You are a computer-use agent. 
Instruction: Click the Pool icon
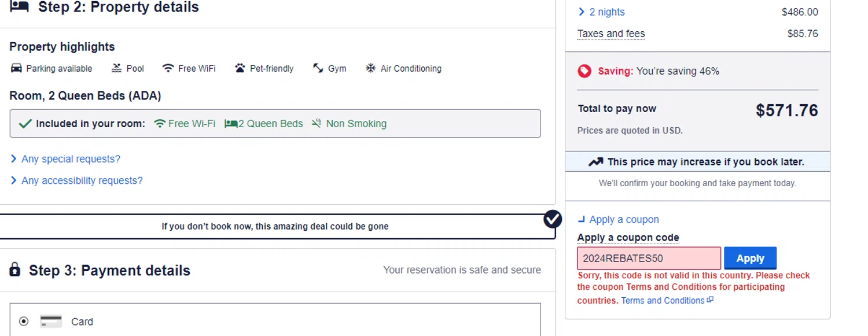point(117,68)
